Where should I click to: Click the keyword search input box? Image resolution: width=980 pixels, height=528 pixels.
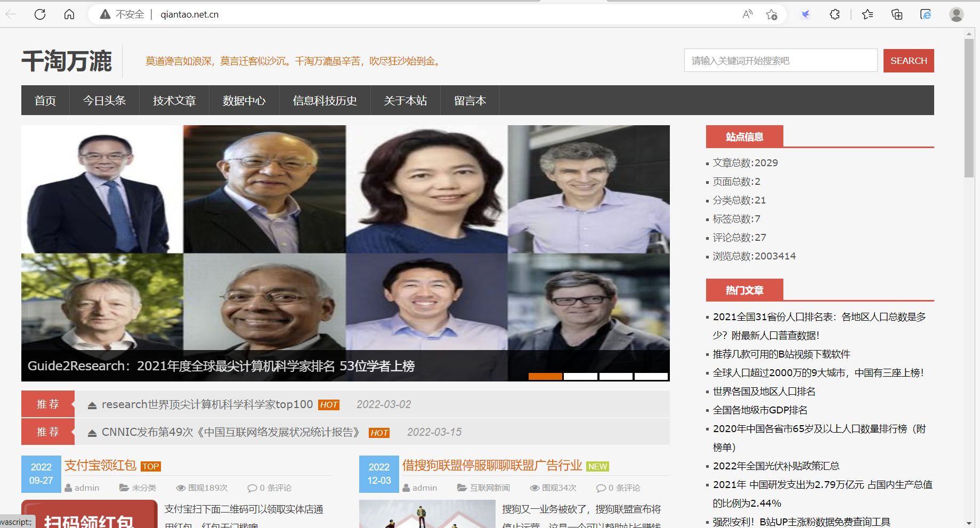click(781, 60)
